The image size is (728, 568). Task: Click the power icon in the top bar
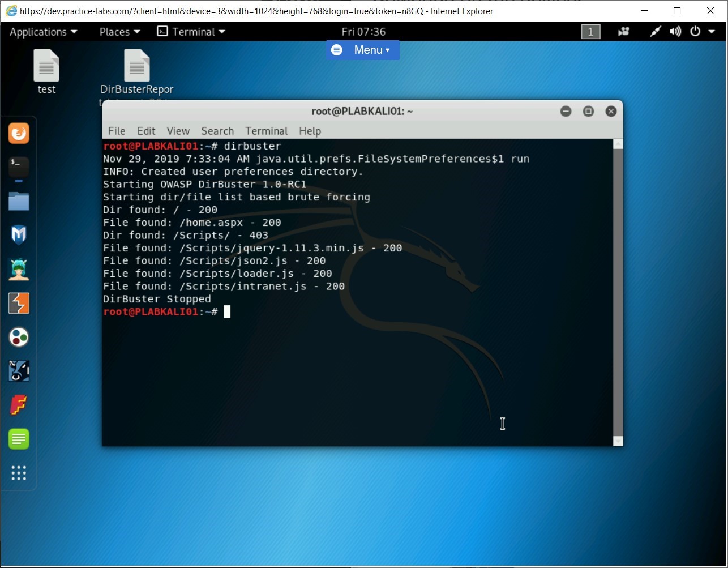(x=695, y=32)
